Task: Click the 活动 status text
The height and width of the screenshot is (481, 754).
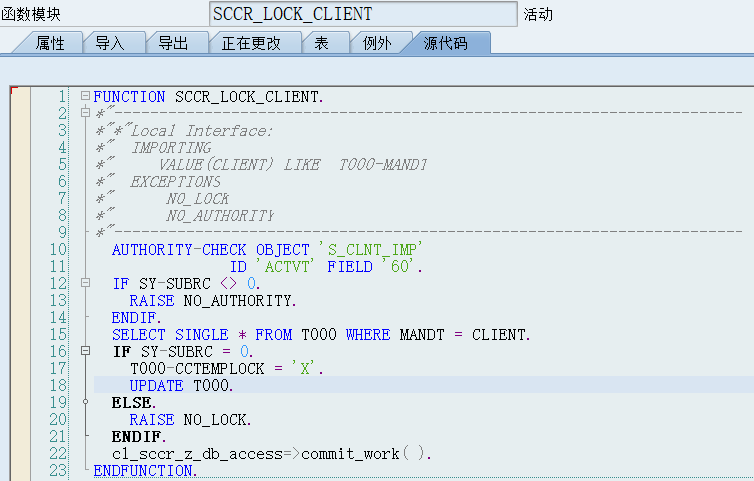Action: 538,14
